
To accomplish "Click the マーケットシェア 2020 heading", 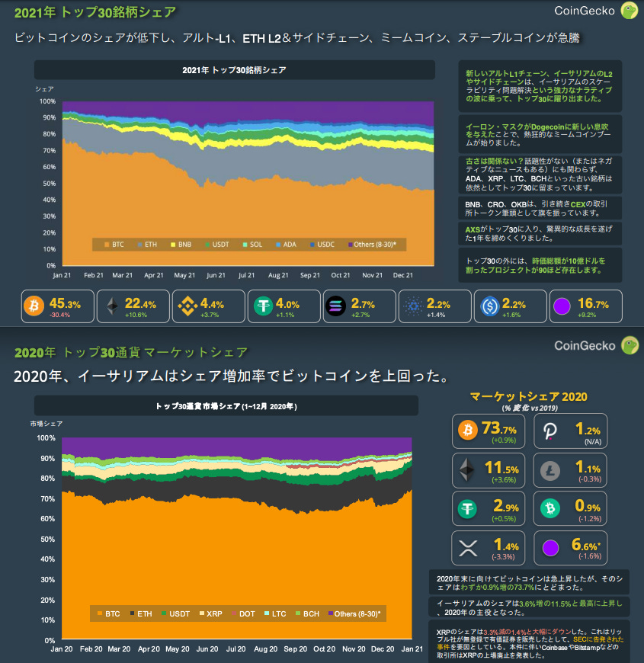I will point(529,396).
